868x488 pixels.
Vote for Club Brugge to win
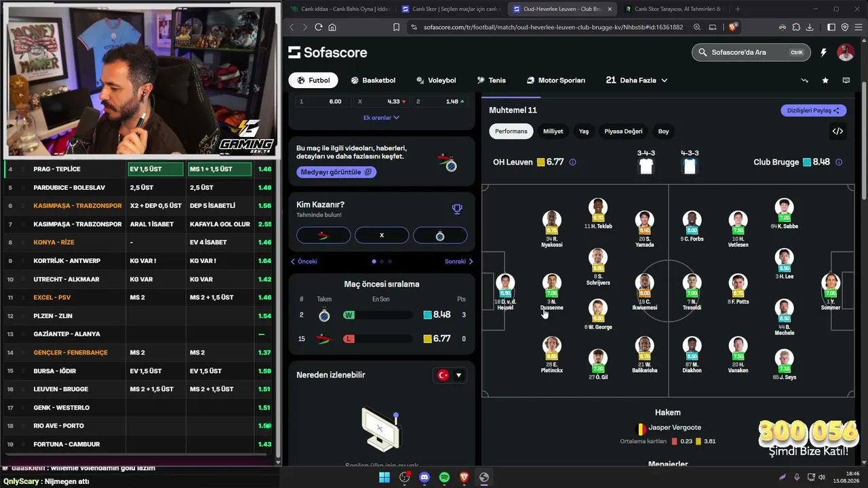[440, 235]
